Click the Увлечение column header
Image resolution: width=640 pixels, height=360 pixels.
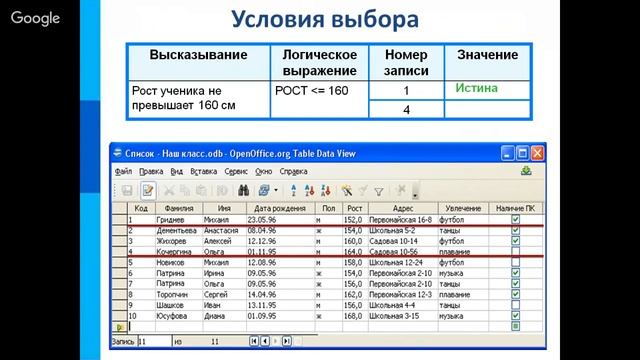click(463, 208)
